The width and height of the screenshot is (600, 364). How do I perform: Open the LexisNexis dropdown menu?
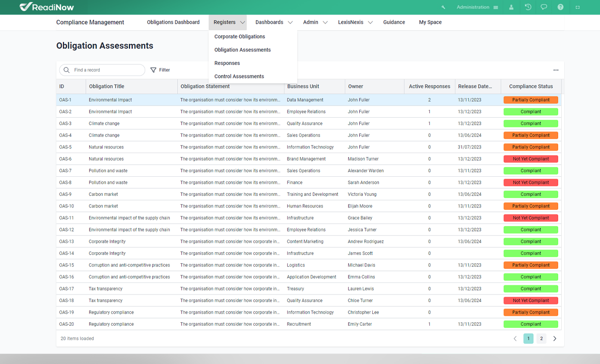[x=355, y=22]
